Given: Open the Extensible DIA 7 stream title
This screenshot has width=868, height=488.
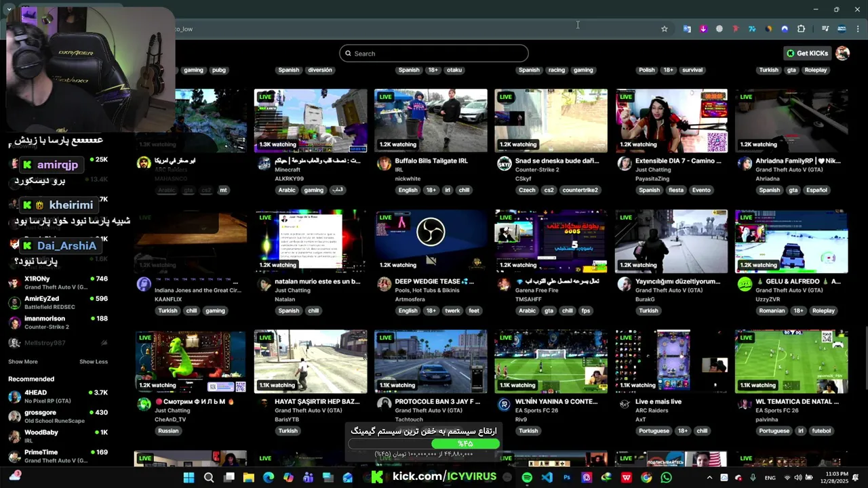Looking at the screenshot, I should coord(678,161).
